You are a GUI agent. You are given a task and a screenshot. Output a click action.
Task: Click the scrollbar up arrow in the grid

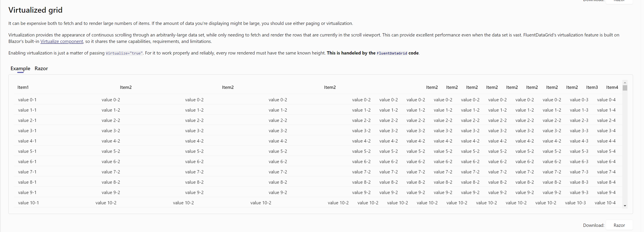pyautogui.click(x=625, y=83)
